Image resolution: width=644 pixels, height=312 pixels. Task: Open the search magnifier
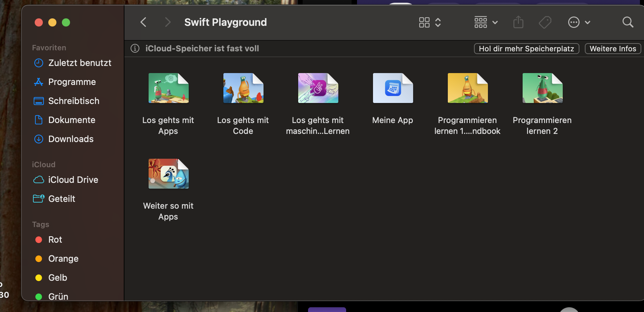[x=628, y=22]
